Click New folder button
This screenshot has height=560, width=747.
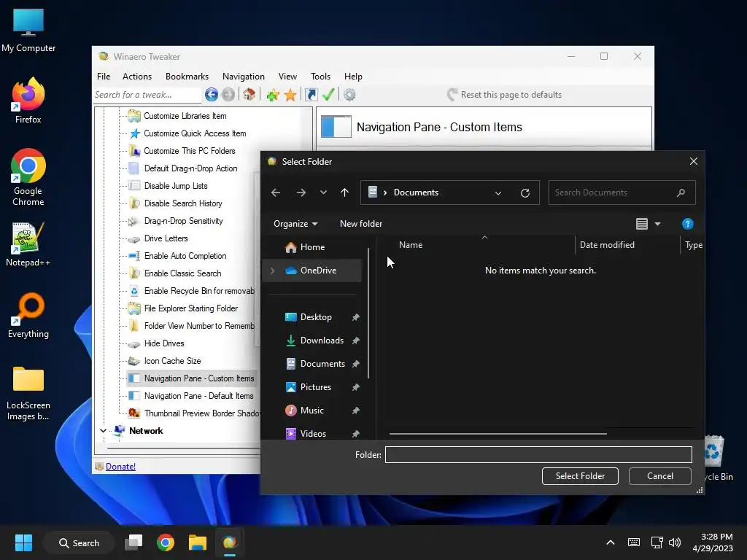click(360, 224)
